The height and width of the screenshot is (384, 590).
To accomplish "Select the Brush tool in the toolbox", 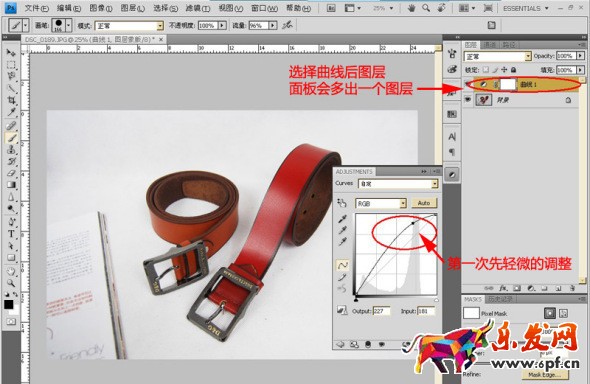I will coord(11,138).
